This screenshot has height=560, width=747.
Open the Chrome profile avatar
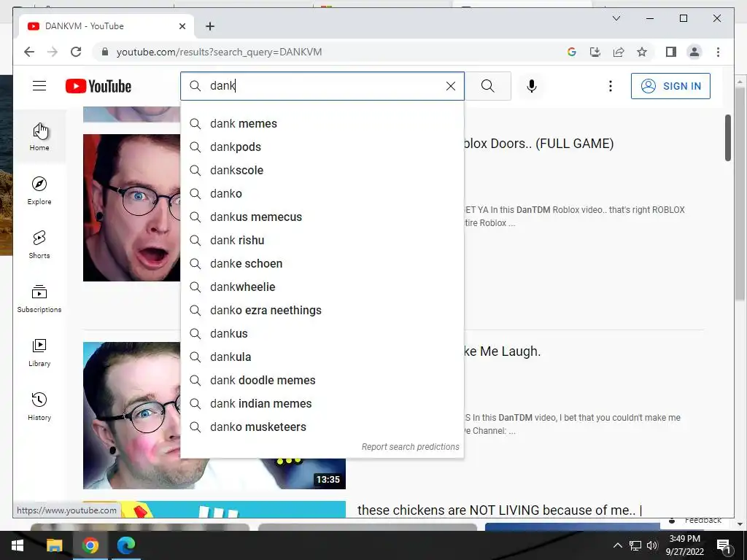pos(694,52)
